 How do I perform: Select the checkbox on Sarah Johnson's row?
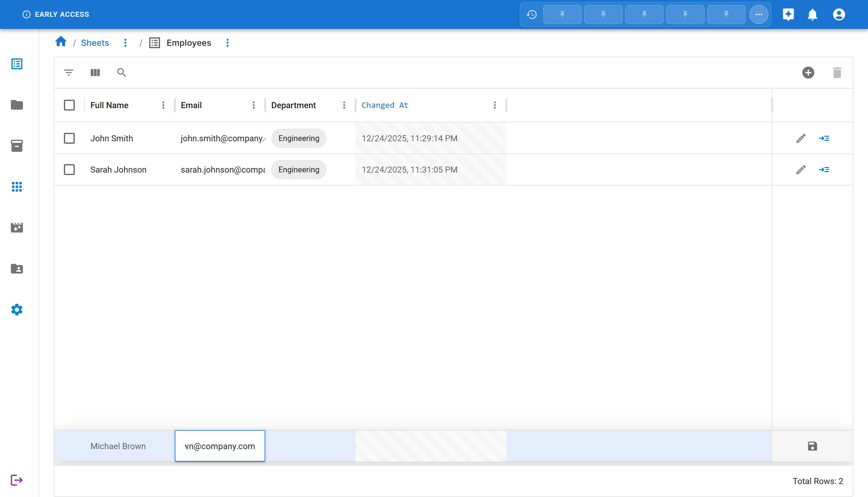69,170
